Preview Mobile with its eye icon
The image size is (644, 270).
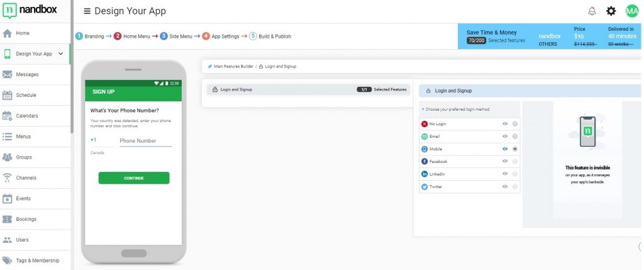[505, 149]
